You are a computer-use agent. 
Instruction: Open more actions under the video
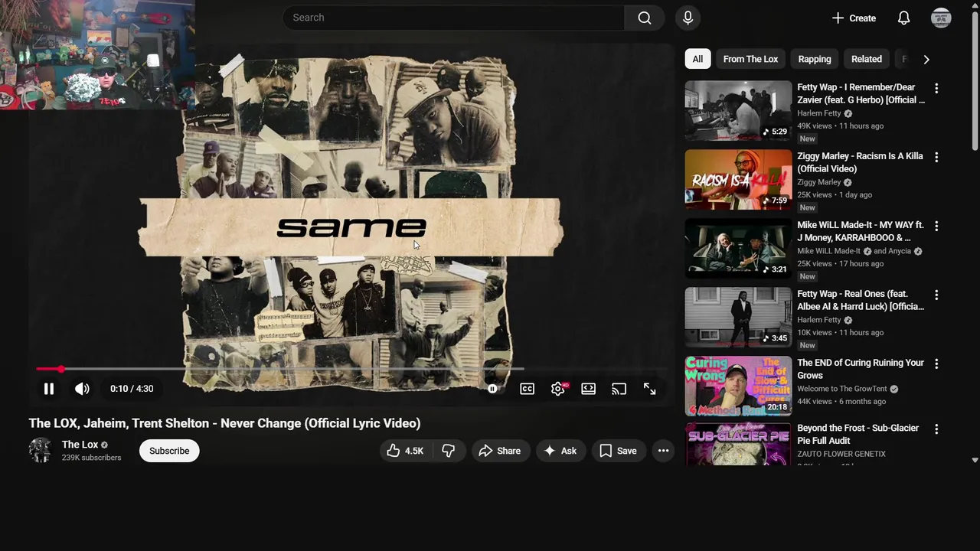click(x=663, y=451)
